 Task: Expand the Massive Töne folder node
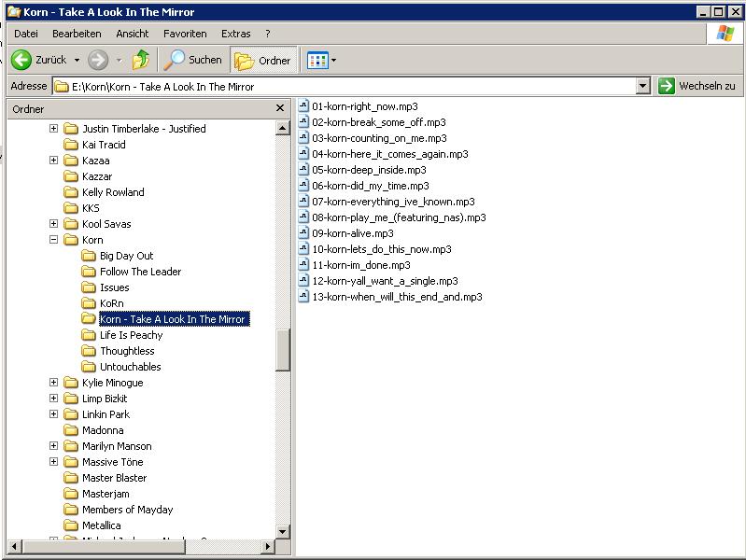click(x=54, y=462)
